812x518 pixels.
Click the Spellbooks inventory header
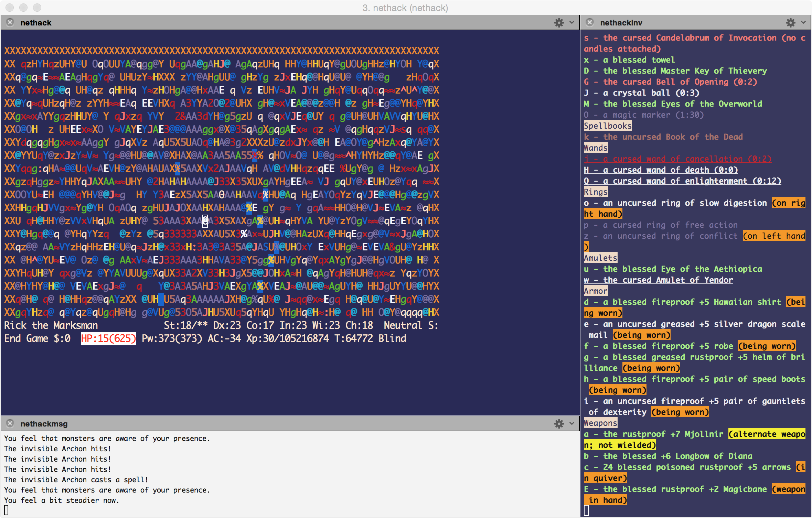pos(608,126)
